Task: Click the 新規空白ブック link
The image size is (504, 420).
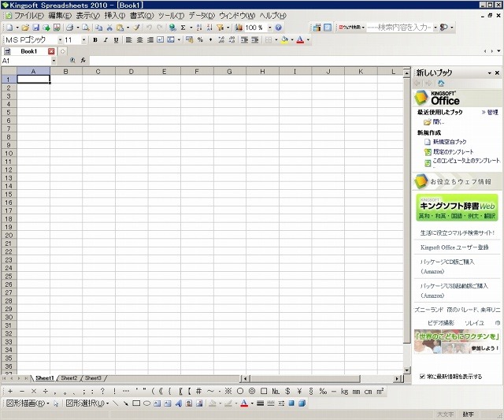Action: tap(450, 142)
